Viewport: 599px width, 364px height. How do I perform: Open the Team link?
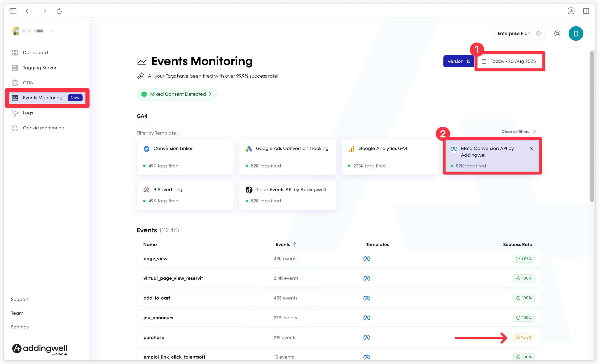[17, 313]
